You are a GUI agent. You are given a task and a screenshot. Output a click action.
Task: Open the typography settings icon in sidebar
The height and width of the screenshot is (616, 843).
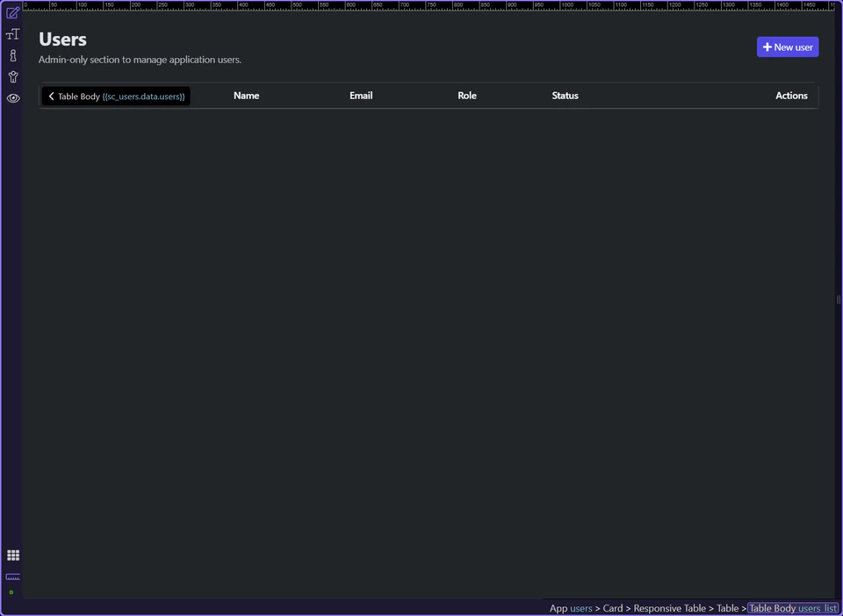12,34
